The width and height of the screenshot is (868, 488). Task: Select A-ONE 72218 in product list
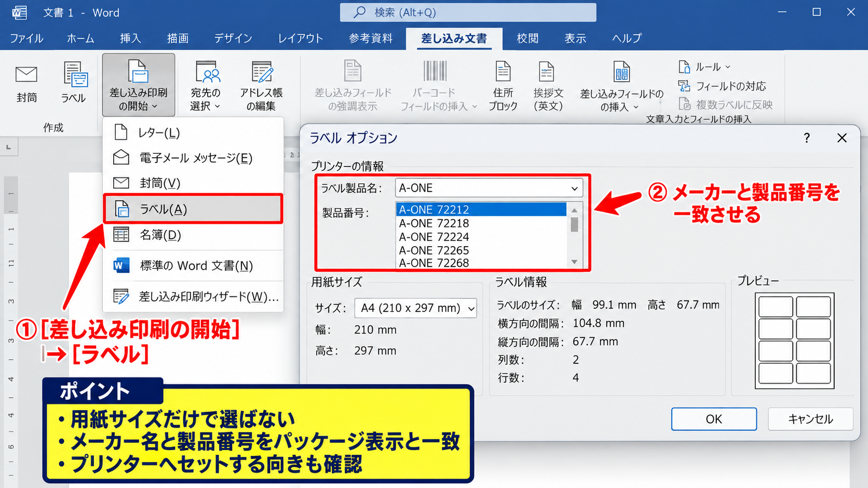[x=481, y=223]
